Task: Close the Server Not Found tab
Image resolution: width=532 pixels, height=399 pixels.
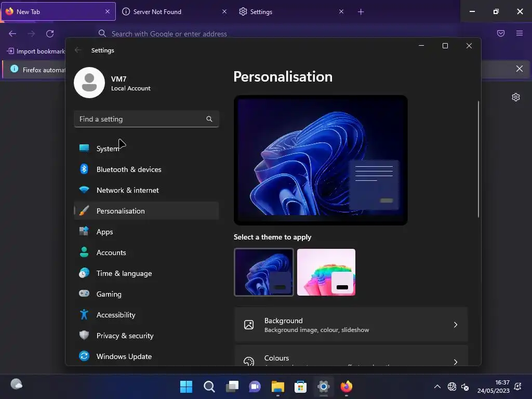Action: [x=224, y=11]
